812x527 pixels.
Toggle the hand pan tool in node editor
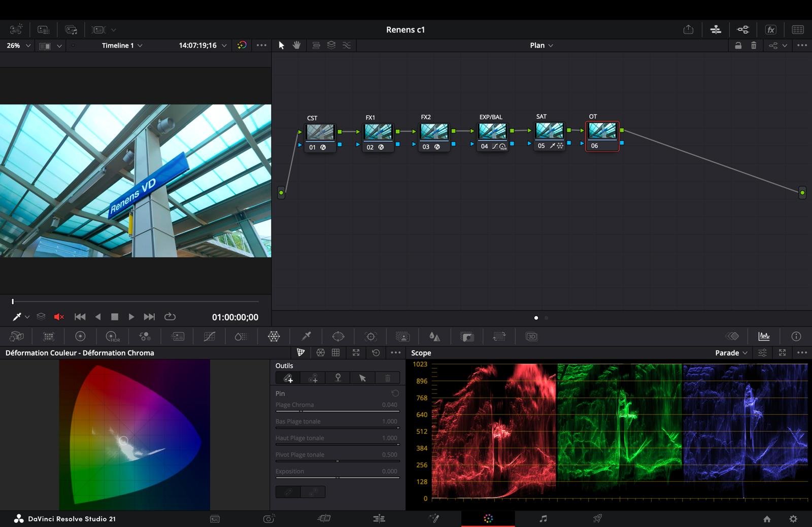(x=297, y=45)
